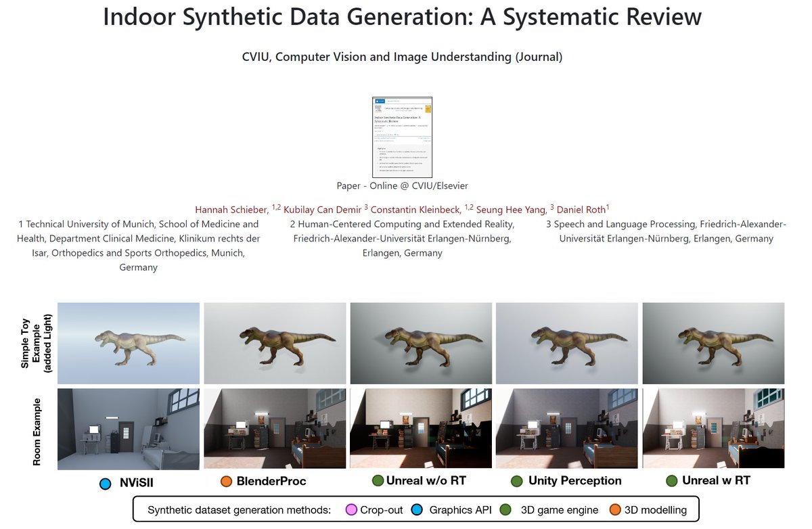
Task: Click the pink Crop-out legend circle
Action: pos(351,509)
